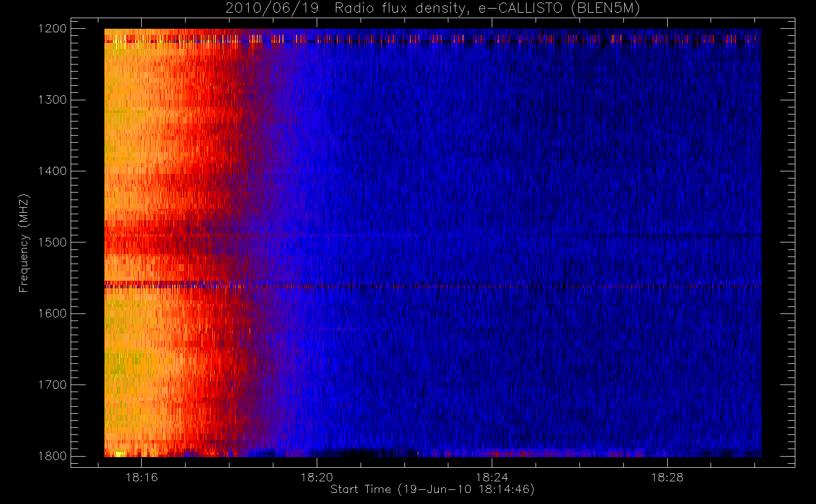Select the 1400 frequency tick label
Image resolution: width=816 pixels, height=504 pixels.
click(x=53, y=171)
